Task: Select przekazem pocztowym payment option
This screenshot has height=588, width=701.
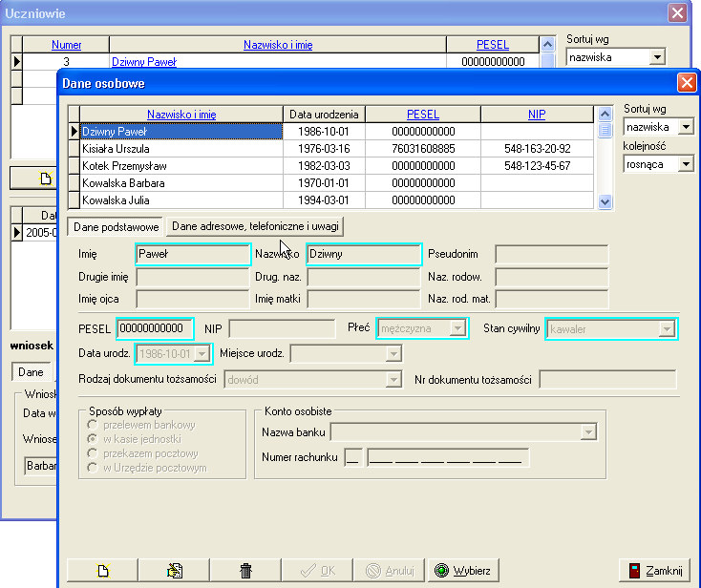Action: coord(93,453)
